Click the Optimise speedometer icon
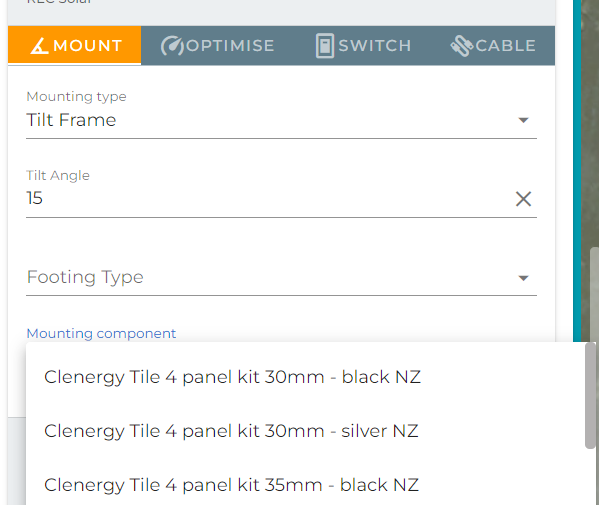This screenshot has height=505, width=599. (x=172, y=46)
